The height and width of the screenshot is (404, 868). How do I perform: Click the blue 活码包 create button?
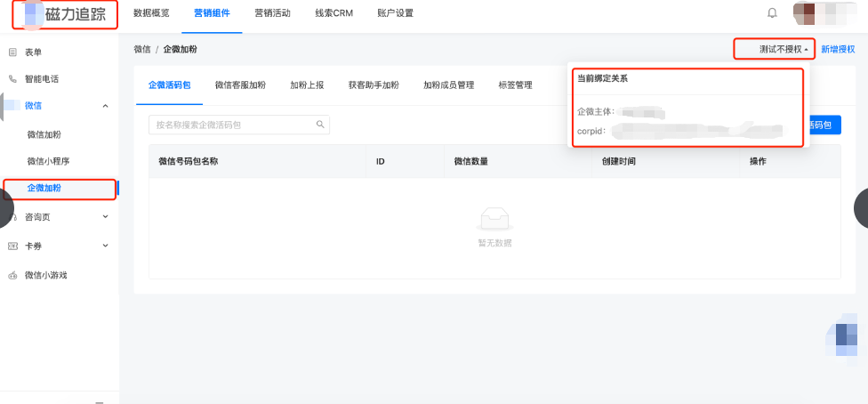point(824,125)
